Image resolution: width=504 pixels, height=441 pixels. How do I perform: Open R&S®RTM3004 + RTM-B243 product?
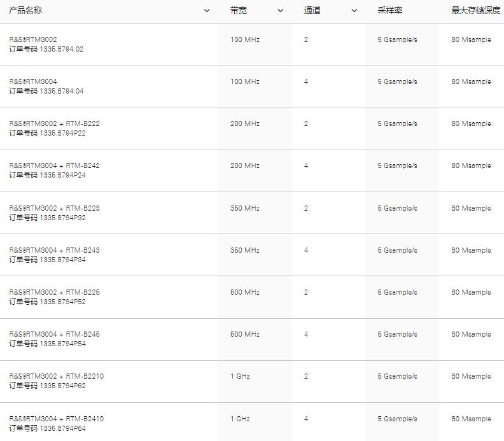click(54, 250)
